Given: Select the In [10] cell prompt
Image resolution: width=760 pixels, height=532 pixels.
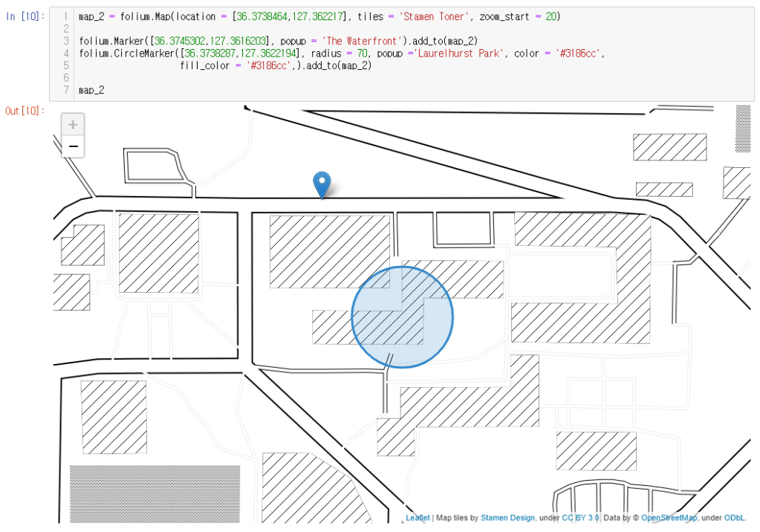Looking at the screenshot, I should pos(25,16).
